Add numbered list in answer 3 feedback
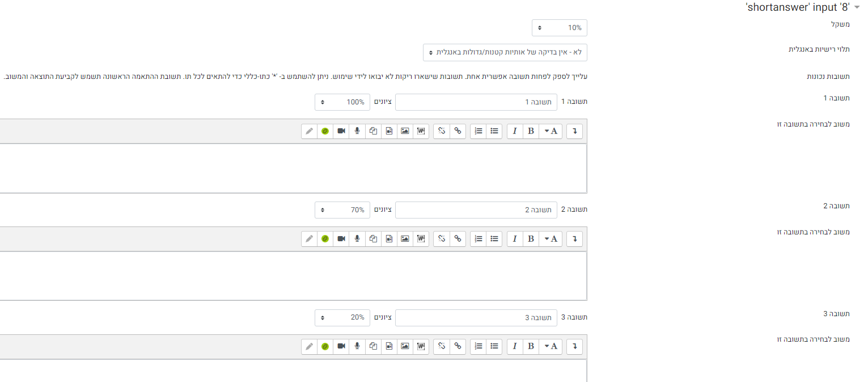This screenshot has width=868, height=382. click(x=479, y=347)
